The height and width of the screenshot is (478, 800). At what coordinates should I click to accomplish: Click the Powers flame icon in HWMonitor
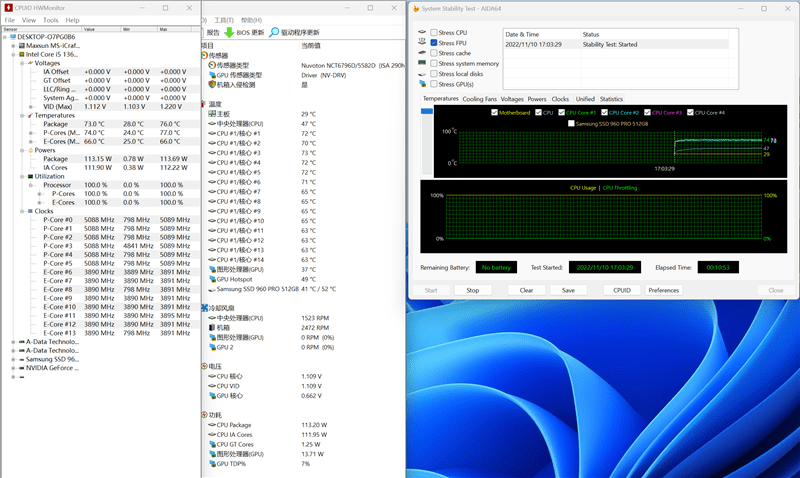31,150
